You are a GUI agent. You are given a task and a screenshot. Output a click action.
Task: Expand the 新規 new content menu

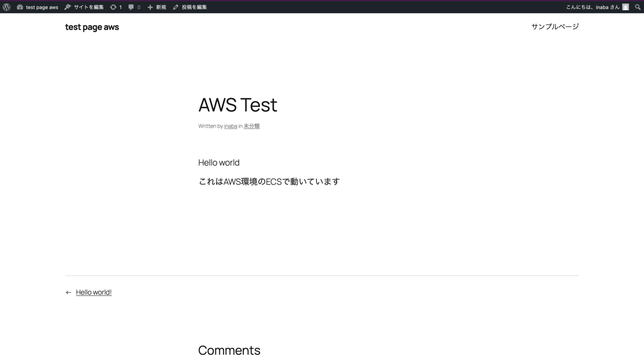pos(161,7)
